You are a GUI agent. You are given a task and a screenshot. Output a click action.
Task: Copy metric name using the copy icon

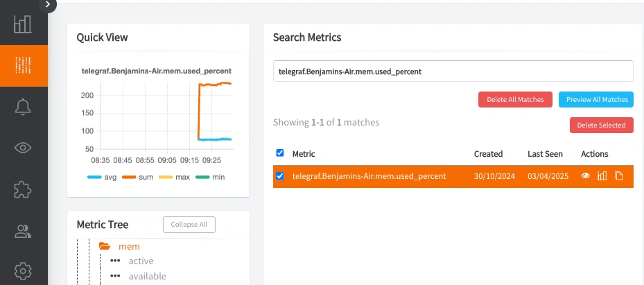tap(619, 176)
